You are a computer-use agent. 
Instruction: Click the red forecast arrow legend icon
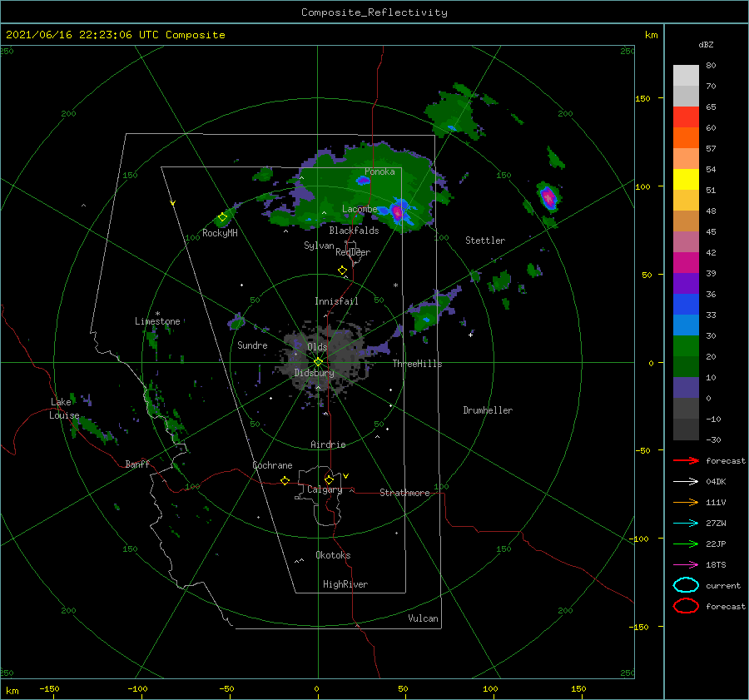pos(686,460)
